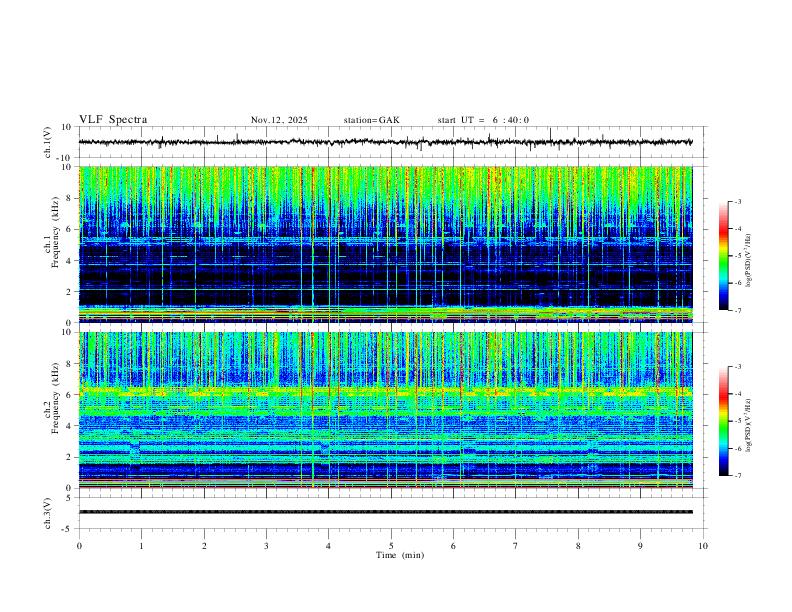Click the "VLF Spectra" plot title
Screen dimensions: 792x612
[x=113, y=120]
